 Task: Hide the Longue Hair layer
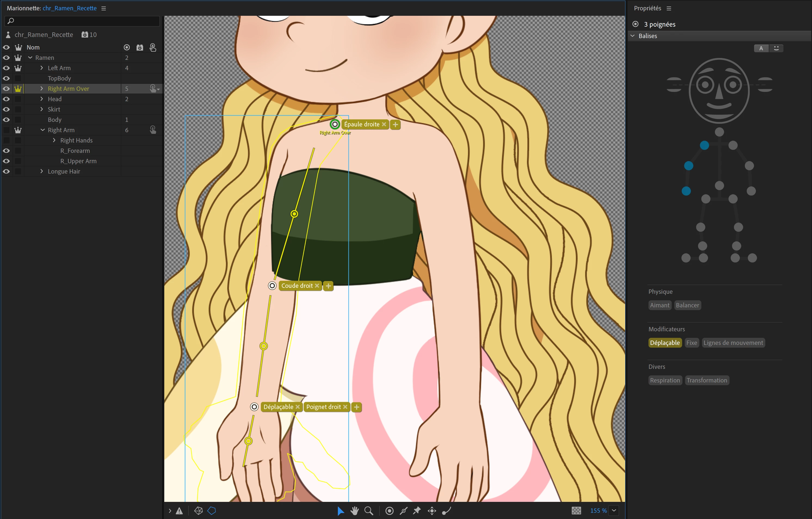(x=7, y=171)
